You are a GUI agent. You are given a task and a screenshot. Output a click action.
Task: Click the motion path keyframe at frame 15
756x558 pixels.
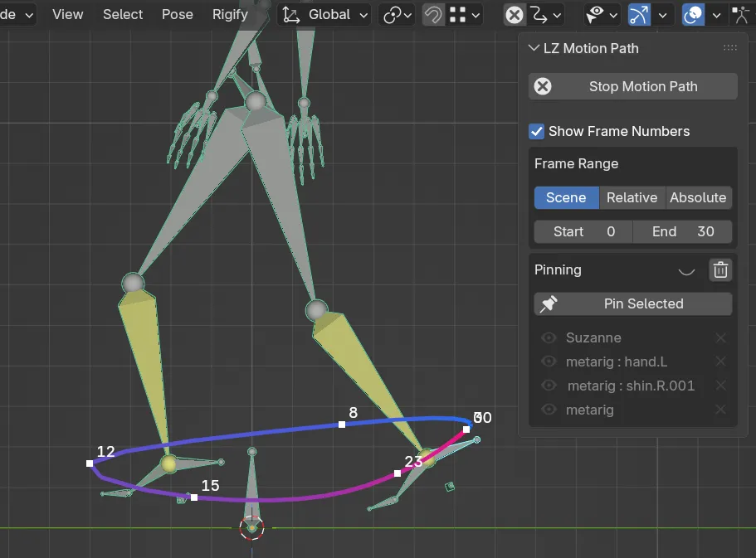point(194,497)
